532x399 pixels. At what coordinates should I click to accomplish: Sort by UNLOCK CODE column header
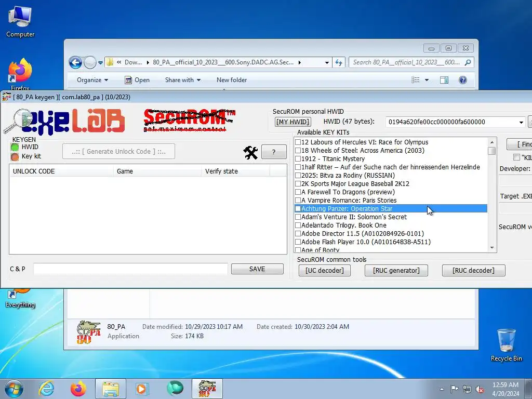(x=61, y=171)
